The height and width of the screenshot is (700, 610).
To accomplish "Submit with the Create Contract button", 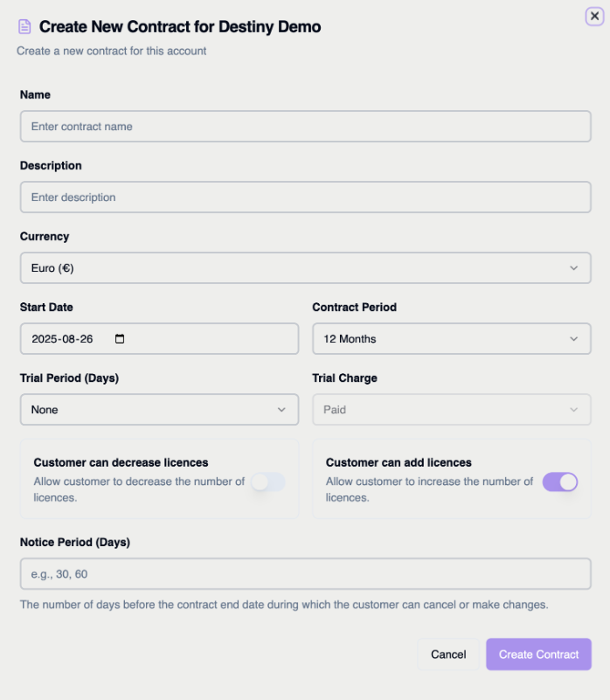I will pos(538,655).
